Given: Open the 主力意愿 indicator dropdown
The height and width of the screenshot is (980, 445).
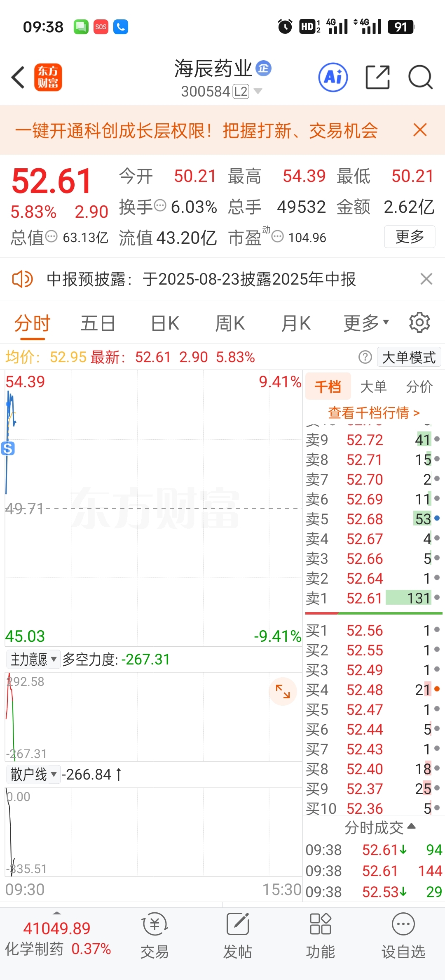Looking at the screenshot, I should [x=33, y=659].
